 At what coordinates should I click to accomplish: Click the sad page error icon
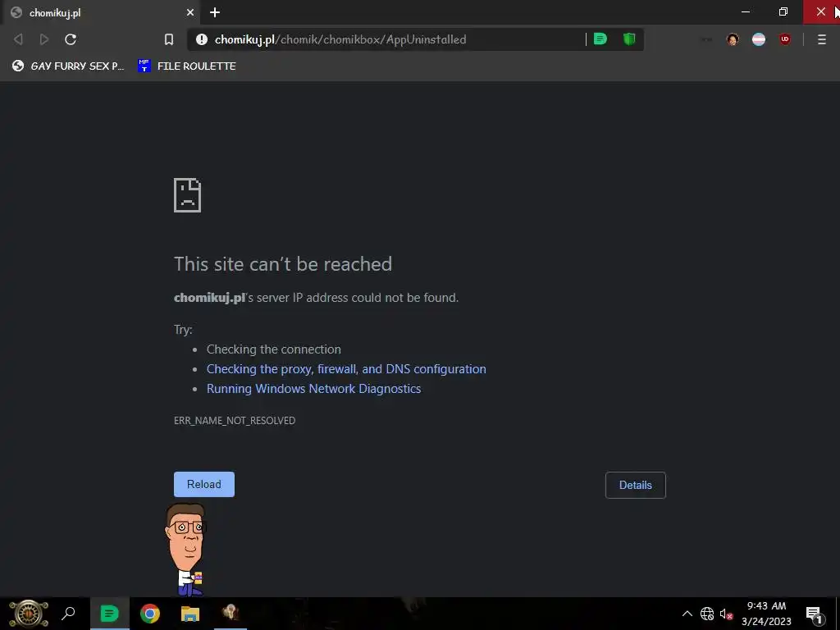point(188,195)
